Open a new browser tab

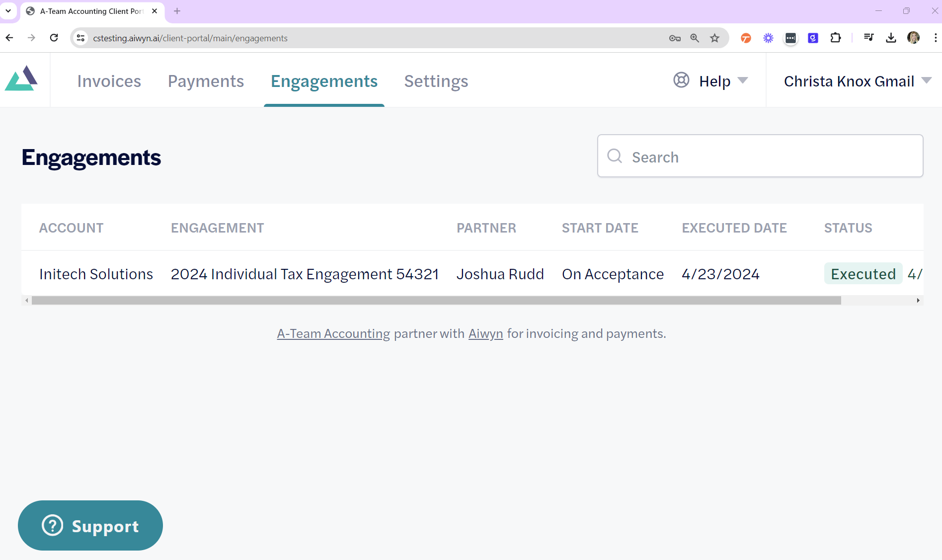[x=177, y=11]
